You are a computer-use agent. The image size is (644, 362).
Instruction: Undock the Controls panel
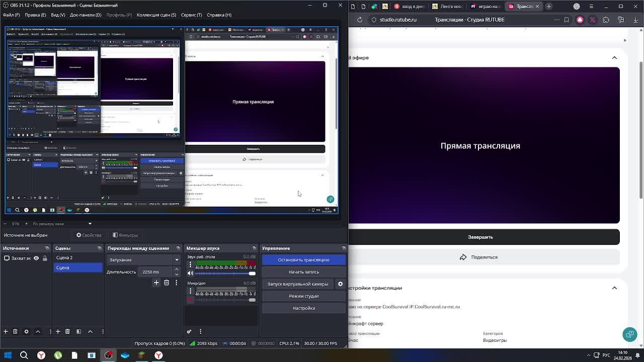coord(344,248)
